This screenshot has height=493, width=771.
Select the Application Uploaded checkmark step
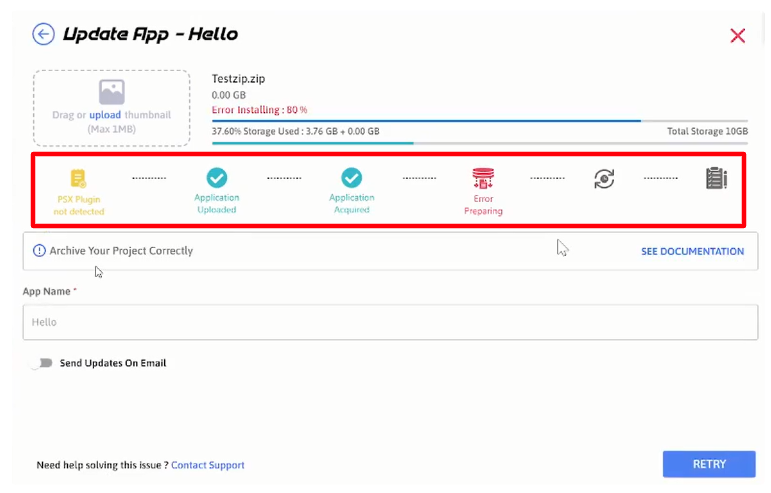[216, 178]
